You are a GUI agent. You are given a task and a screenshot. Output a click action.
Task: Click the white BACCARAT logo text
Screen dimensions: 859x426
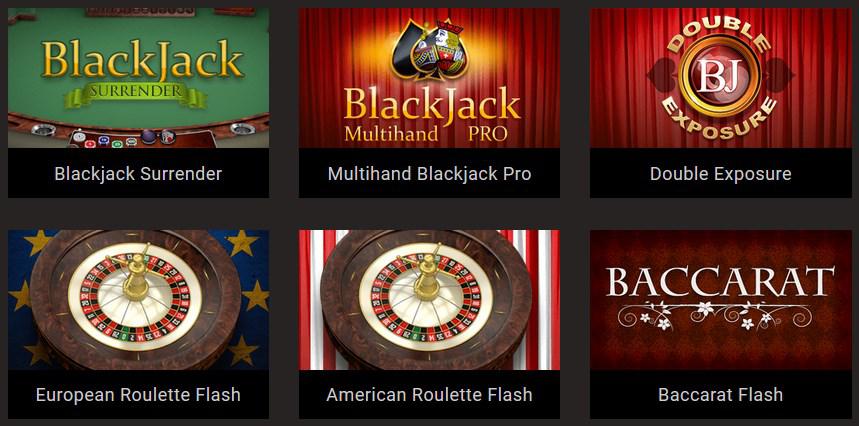720,281
